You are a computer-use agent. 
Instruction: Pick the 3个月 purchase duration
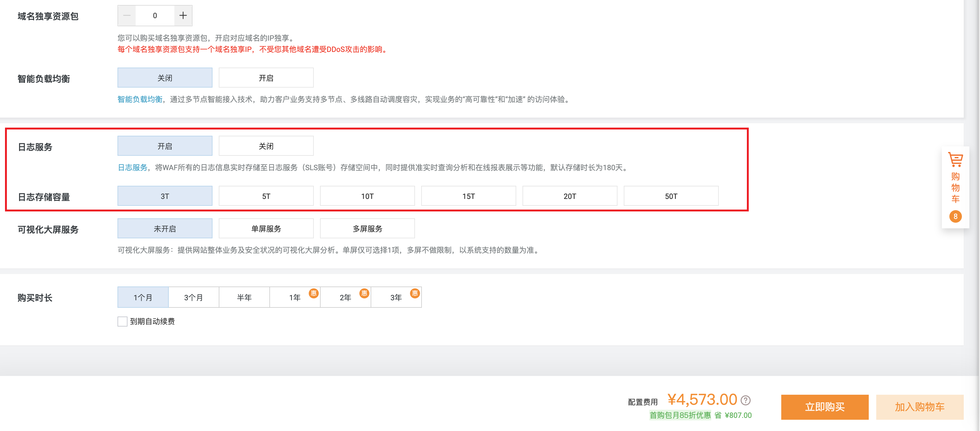[194, 297]
